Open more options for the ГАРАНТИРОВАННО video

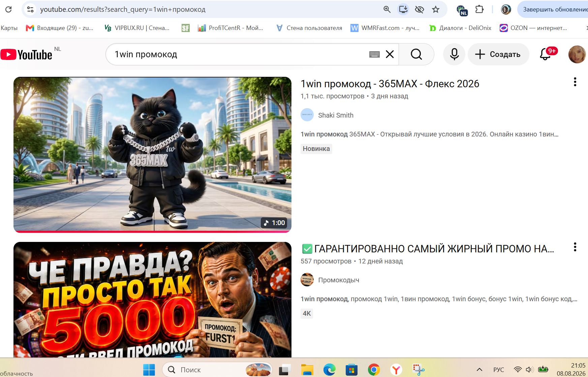(575, 247)
